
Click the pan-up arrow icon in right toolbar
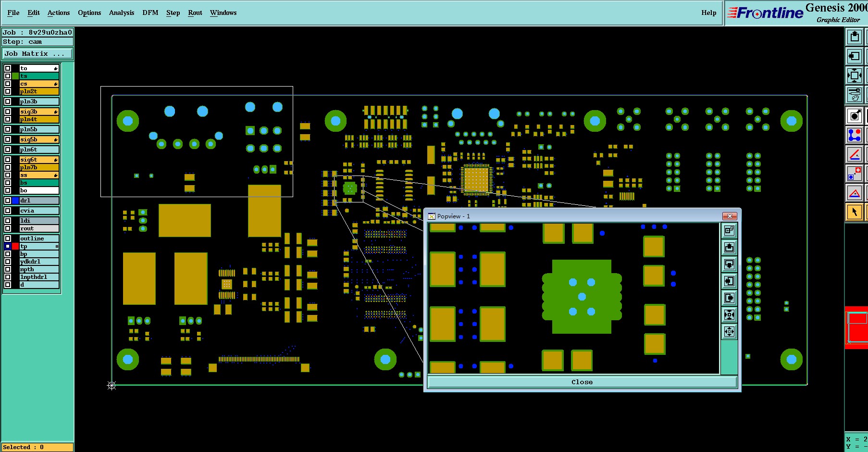click(854, 37)
